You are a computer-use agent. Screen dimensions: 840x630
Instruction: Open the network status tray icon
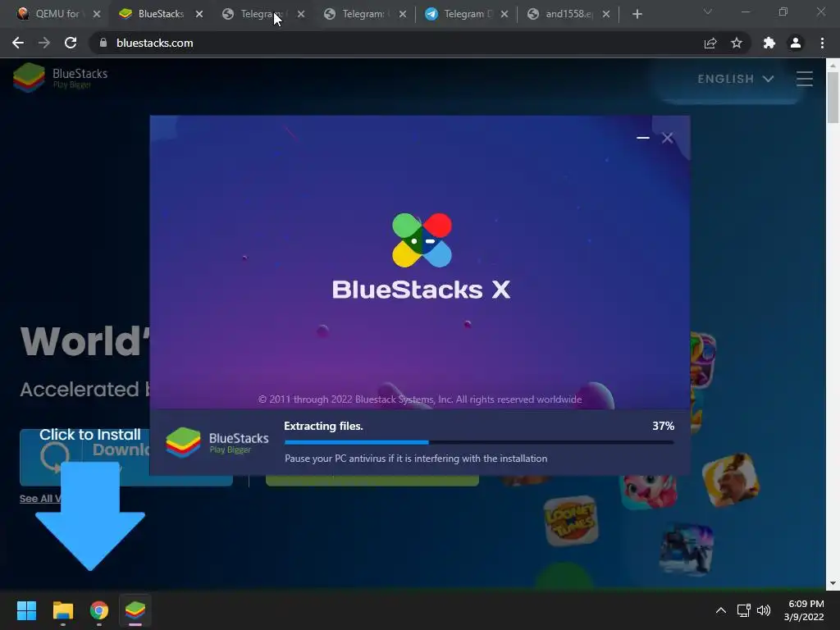[x=743, y=610]
